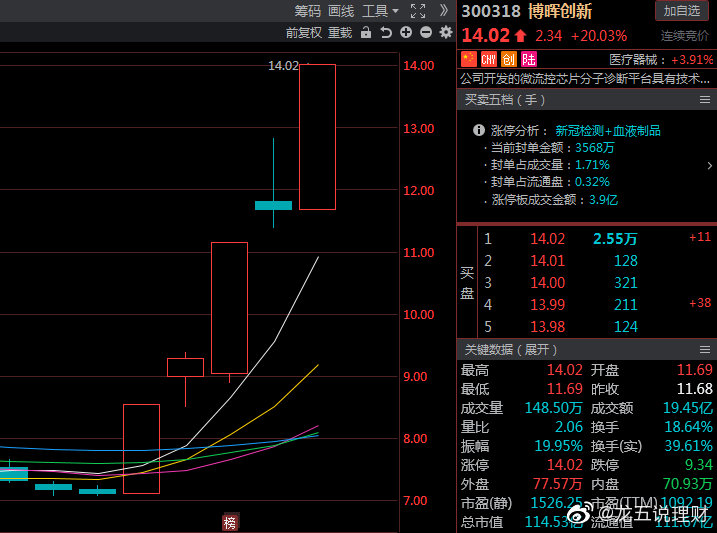Viewport: 717px width, 533px height.
Task: Click the 量比 2.06 value
Action: [569, 427]
